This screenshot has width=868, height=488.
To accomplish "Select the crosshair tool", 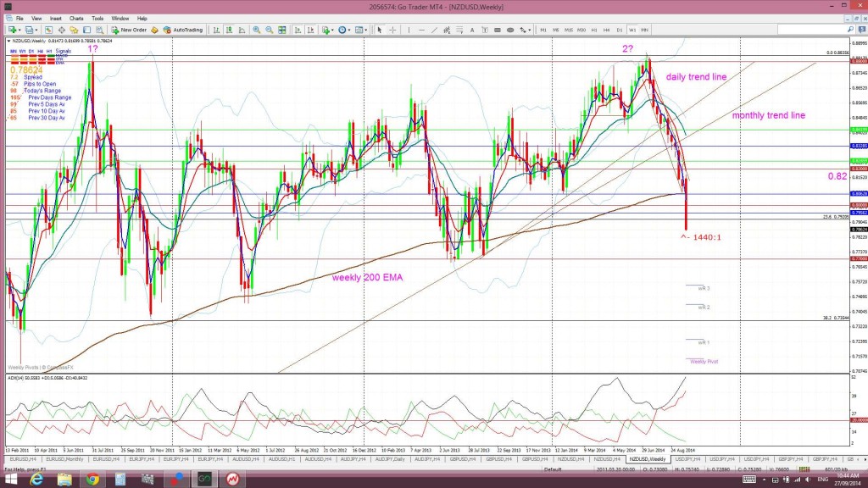I will (x=392, y=30).
